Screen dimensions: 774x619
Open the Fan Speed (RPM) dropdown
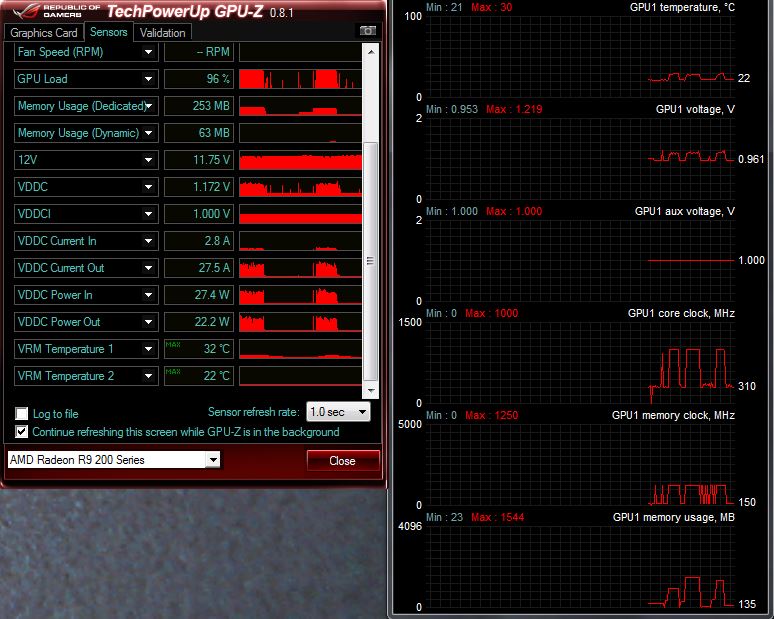[148, 52]
